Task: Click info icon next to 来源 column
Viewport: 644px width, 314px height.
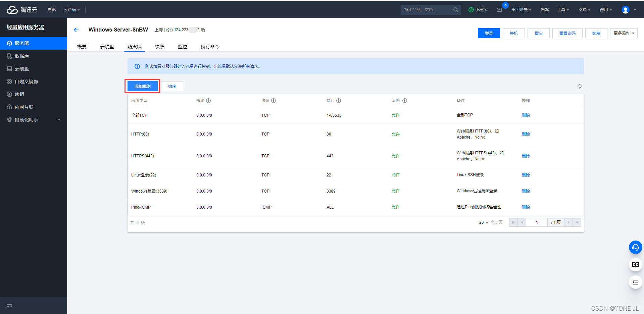Action: (x=208, y=101)
